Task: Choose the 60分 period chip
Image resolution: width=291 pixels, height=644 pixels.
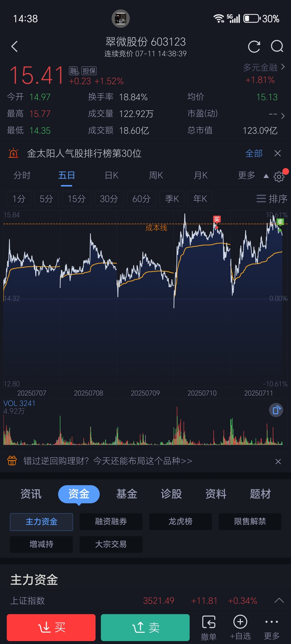Action: [x=142, y=198]
